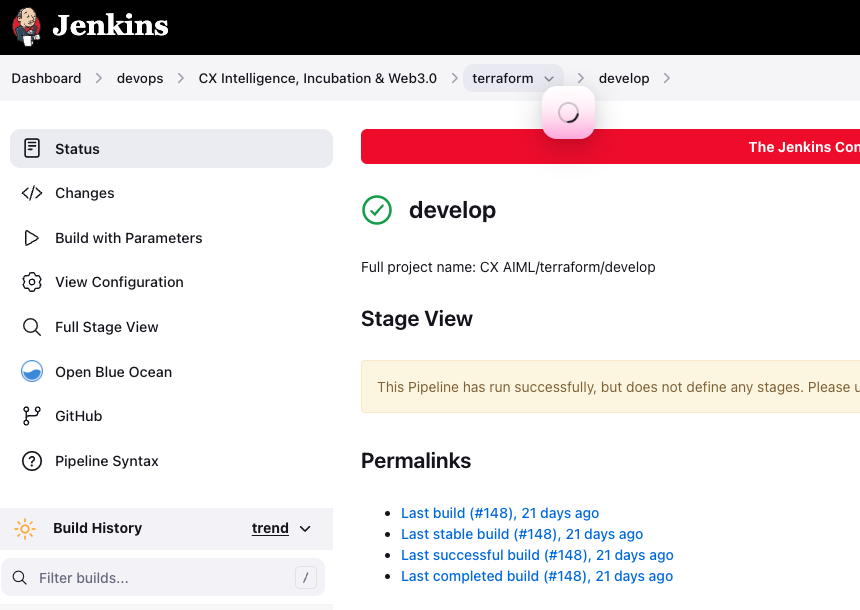
Task: Click the green success checkmark beside develop
Action: pyautogui.click(x=377, y=210)
